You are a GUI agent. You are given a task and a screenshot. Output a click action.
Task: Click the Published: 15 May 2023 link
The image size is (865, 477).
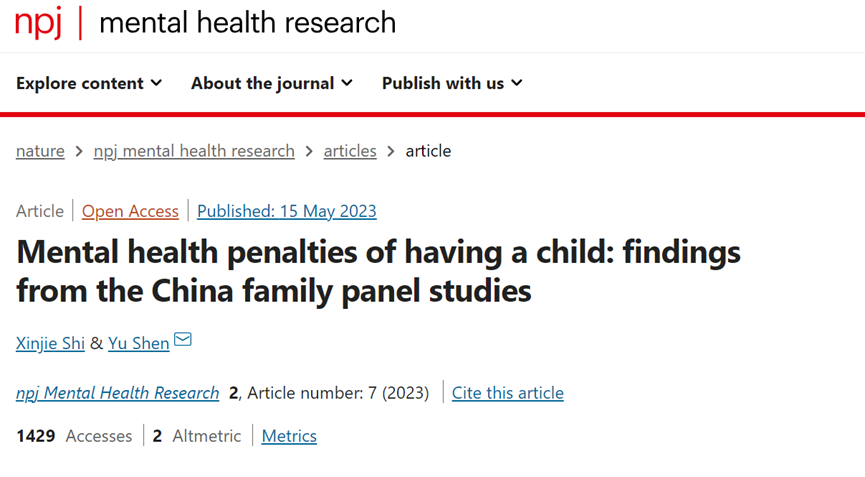[x=287, y=211]
